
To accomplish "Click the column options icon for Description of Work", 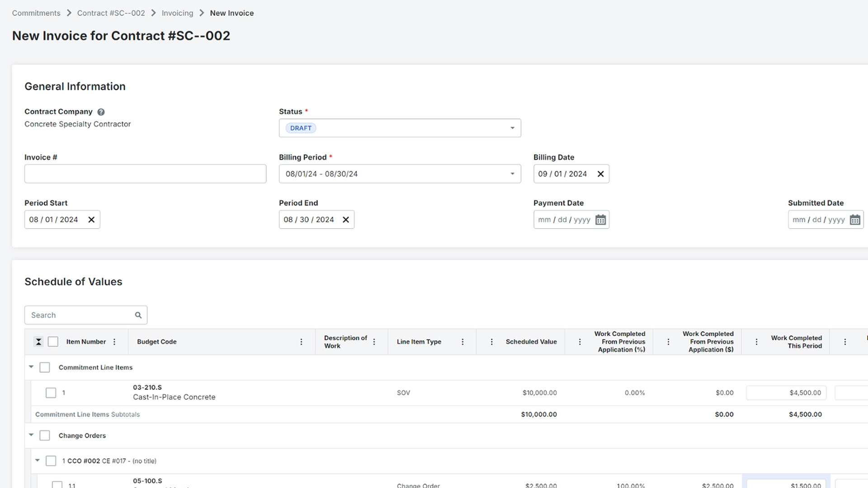I will pos(375,342).
